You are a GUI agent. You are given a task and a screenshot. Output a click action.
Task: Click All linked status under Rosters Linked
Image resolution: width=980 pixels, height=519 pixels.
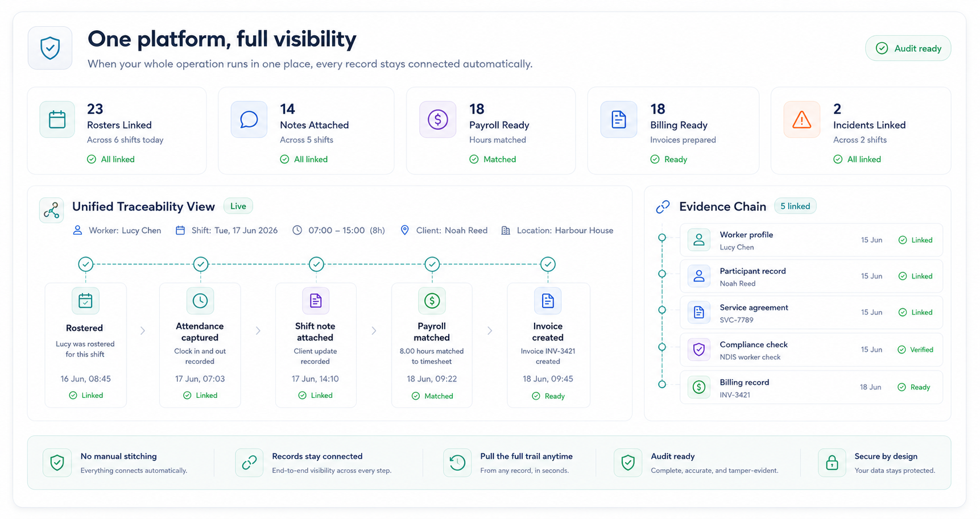pyautogui.click(x=111, y=159)
